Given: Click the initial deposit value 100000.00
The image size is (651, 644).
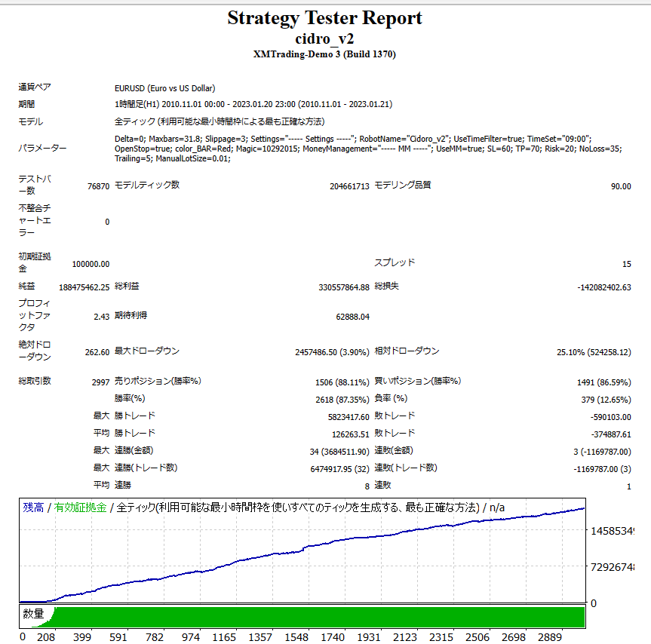Looking at the screenshot, I should pyautogui.click(x=91, y=264).
